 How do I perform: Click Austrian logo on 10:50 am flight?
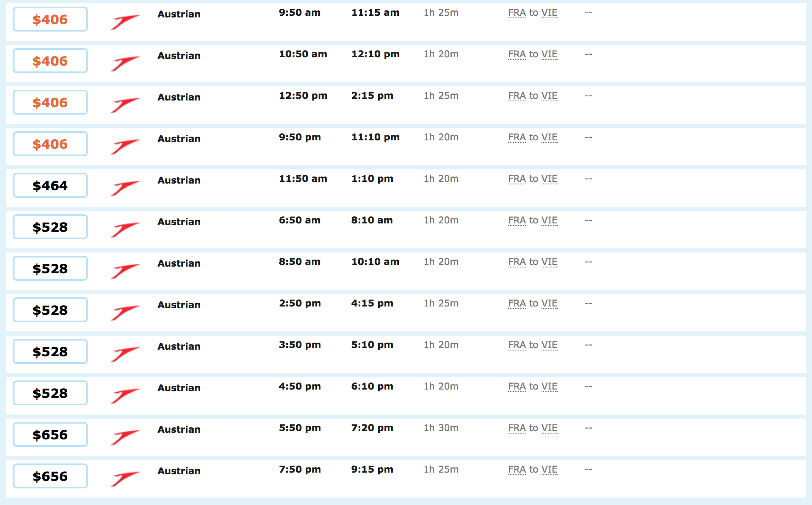[125, 63]
